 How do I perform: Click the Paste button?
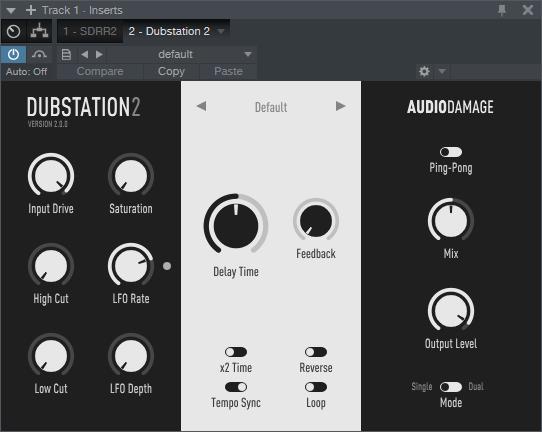coord(228,71)
